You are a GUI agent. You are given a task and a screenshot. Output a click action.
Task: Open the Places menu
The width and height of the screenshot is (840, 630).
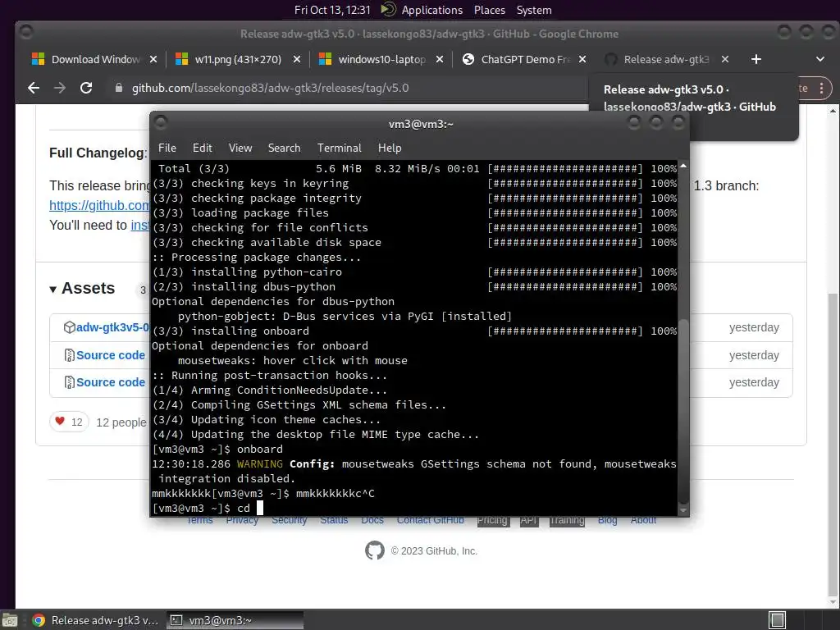[x=489, y=10]
